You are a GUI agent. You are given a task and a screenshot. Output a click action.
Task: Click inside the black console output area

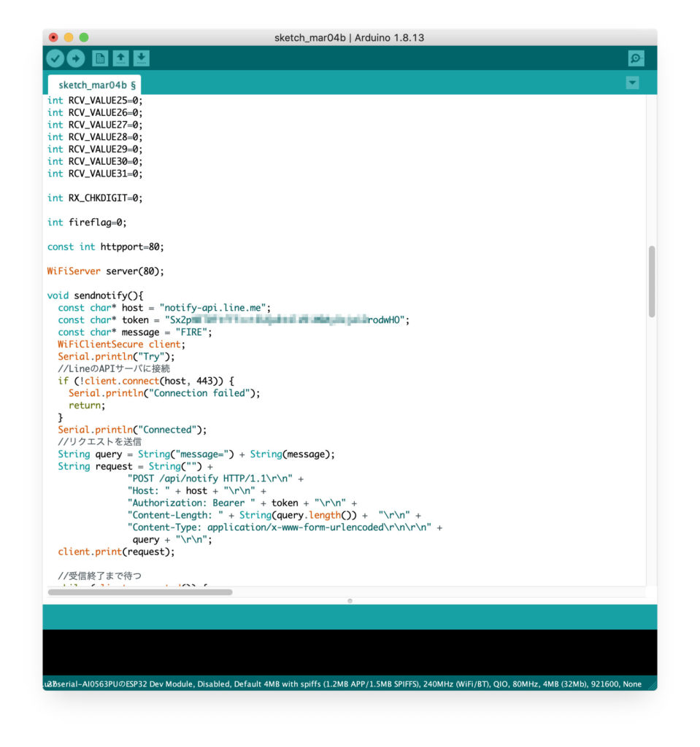pos(350,651)
